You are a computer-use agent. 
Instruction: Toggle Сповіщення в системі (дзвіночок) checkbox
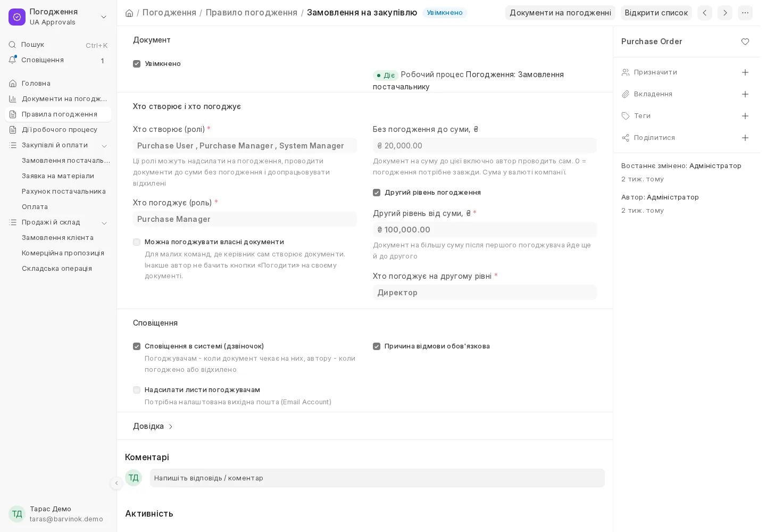tap(137, 346)
